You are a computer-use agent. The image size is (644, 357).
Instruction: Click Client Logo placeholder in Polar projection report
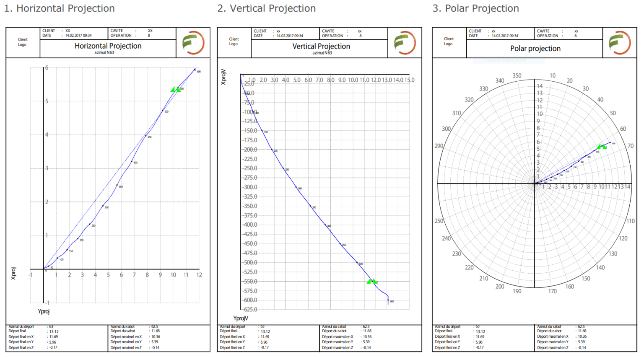coord(449,41)
